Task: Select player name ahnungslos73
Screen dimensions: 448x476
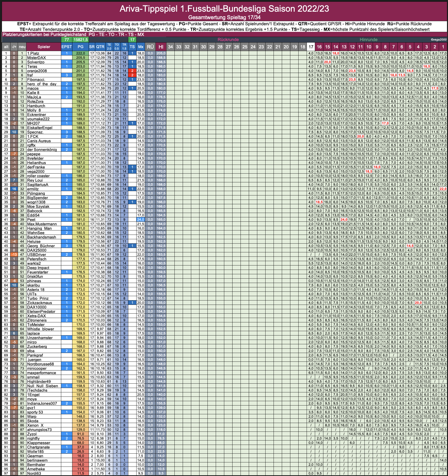Action: [x=39, y=430]
